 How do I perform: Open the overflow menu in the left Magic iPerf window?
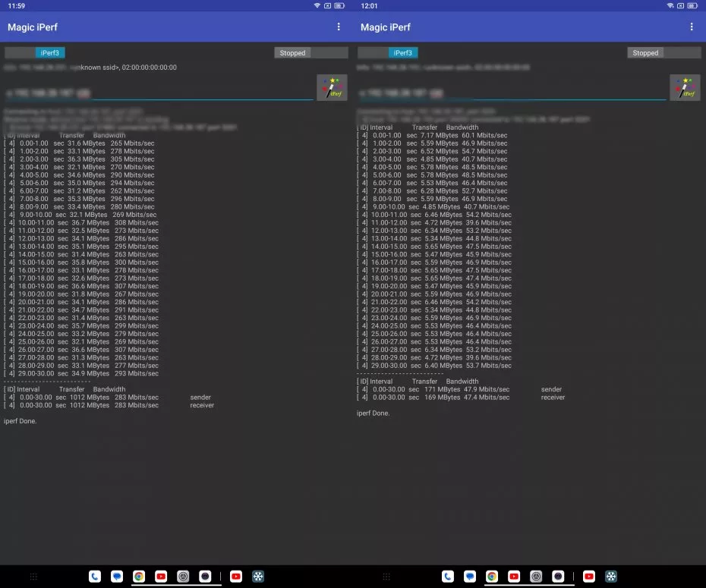(339, 27)
